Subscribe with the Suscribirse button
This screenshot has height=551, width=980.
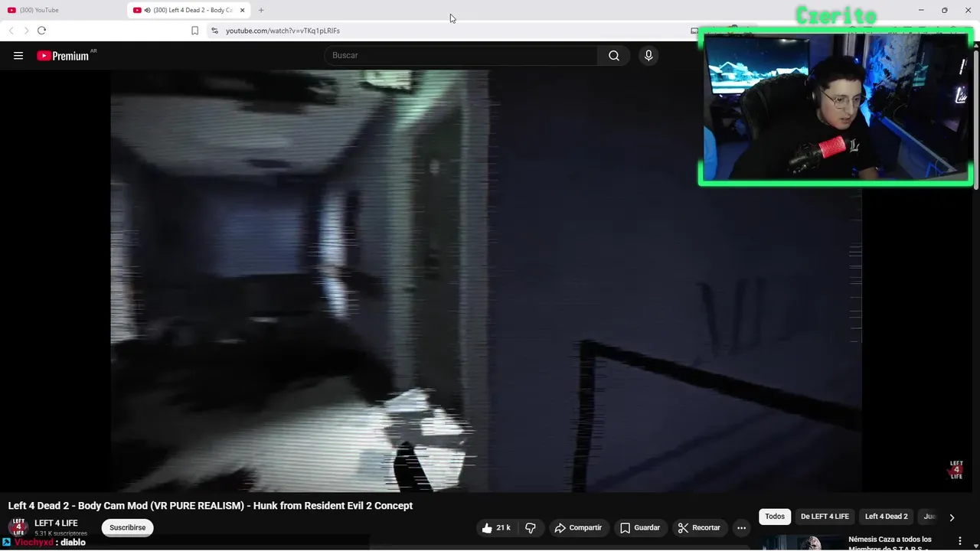[x=127, y=528]
